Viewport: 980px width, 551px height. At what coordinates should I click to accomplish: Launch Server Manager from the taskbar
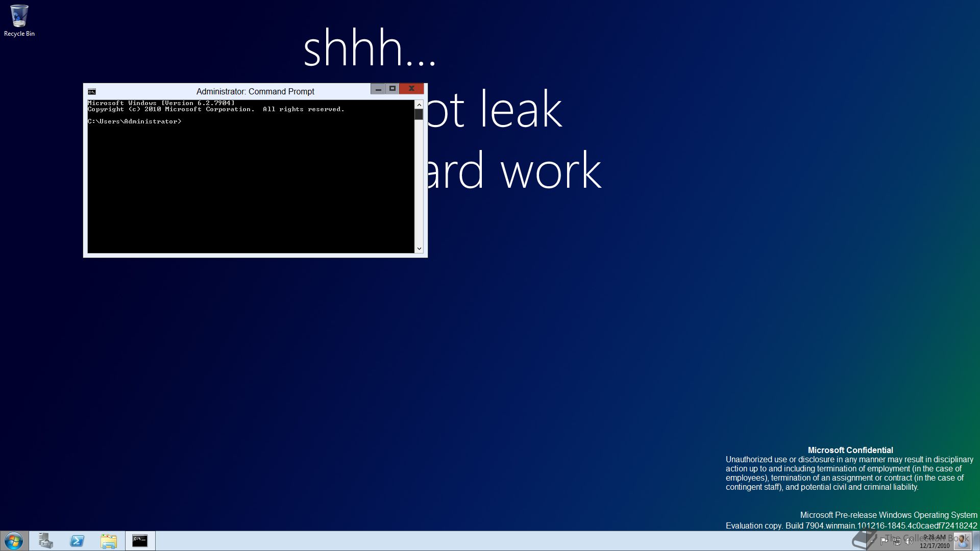(46, 541)
